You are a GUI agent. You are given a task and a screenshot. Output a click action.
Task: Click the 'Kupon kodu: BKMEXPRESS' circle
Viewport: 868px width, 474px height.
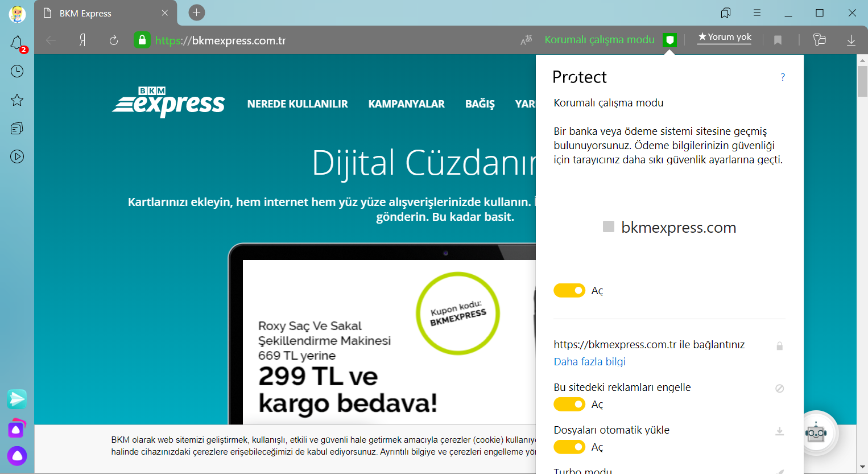[458, 314]
